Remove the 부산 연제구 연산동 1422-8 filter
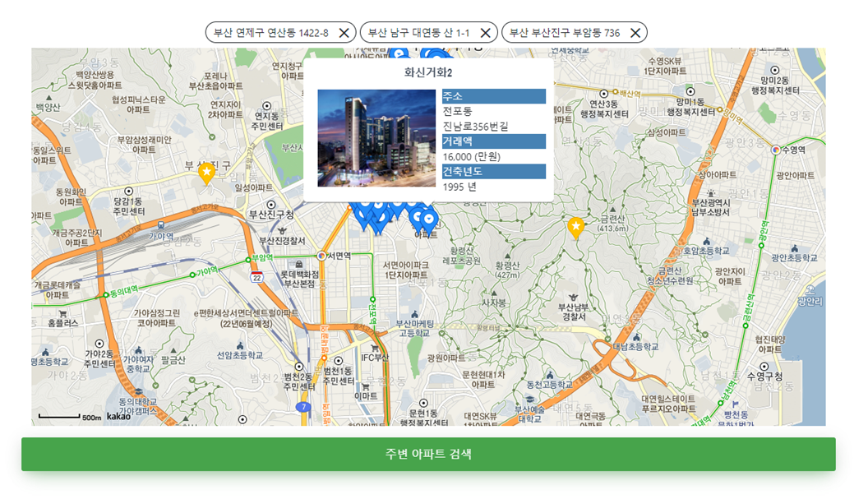 344,32
